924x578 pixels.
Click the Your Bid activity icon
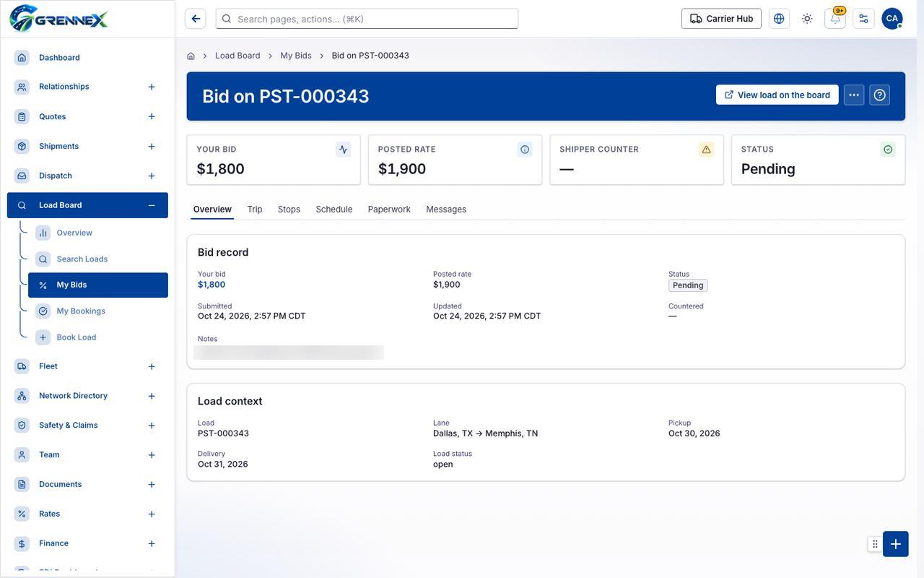343,150
